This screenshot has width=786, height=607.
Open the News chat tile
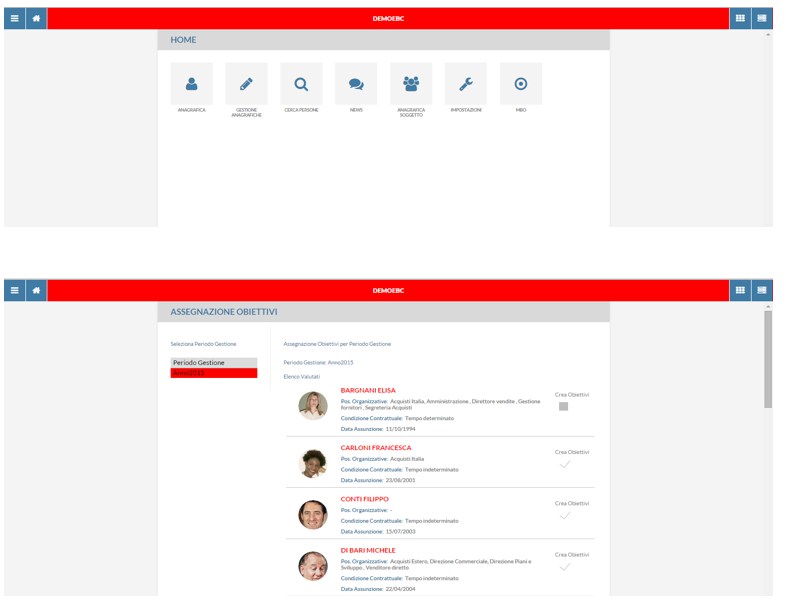coord(356,84)
